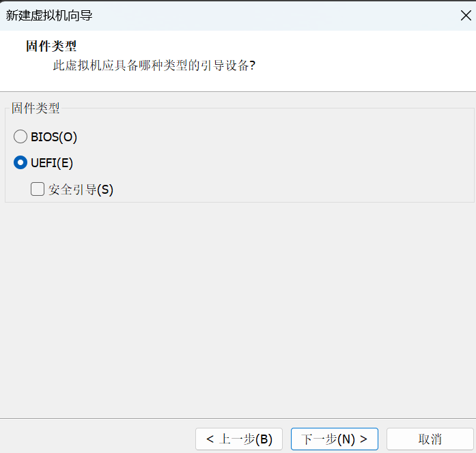The width and height of the screenshot is (476, 453).
Task: Enable the 安全引导(S) checkbox
Action: coord(38,190)
